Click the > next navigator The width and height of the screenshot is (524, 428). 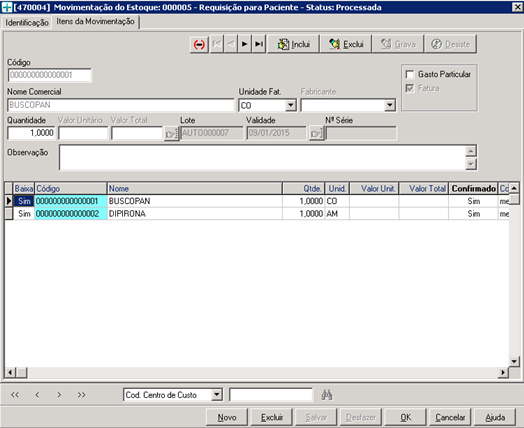point(59,395)
